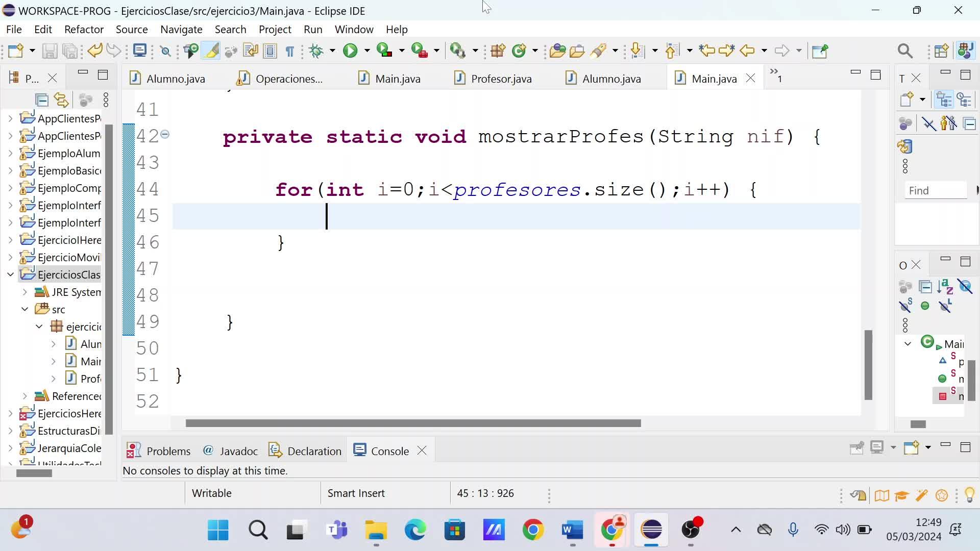Click Collapse All in Package Explorer
The width and height of the screenshot is (980, 551).
tap(41, 100)
